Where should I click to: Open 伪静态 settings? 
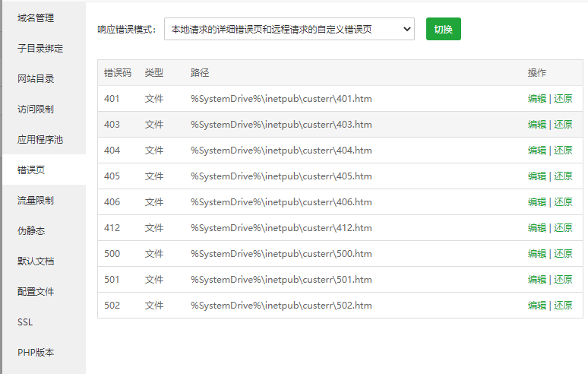click(x=31, y=231)
